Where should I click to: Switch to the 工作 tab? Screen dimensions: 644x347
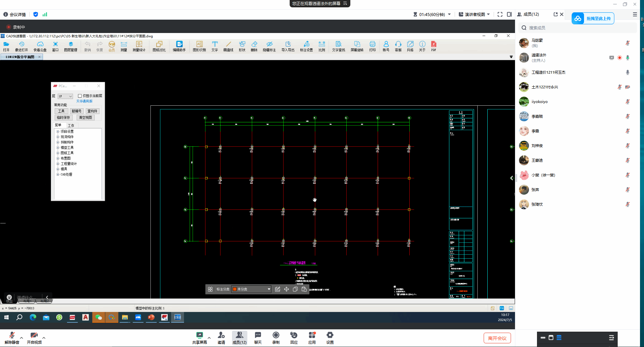coord(71,126)
